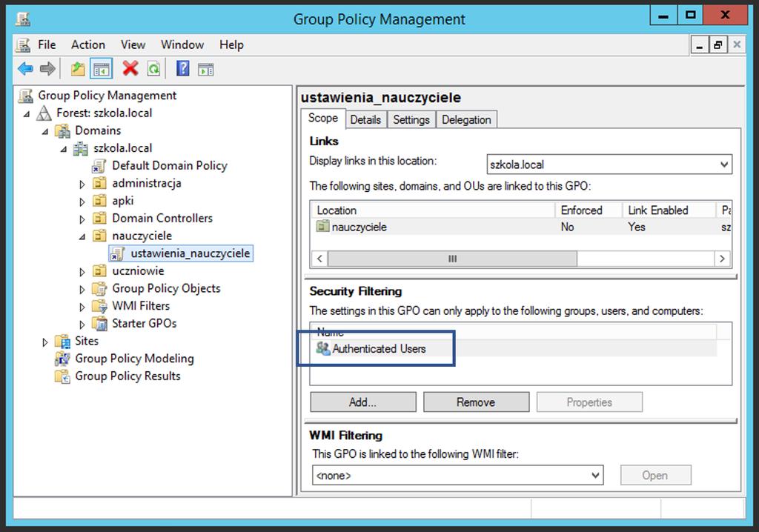Viewport: 759px width, 532px height.
Task: Click the Authenticated Users group icon
Action: [323, 348]
